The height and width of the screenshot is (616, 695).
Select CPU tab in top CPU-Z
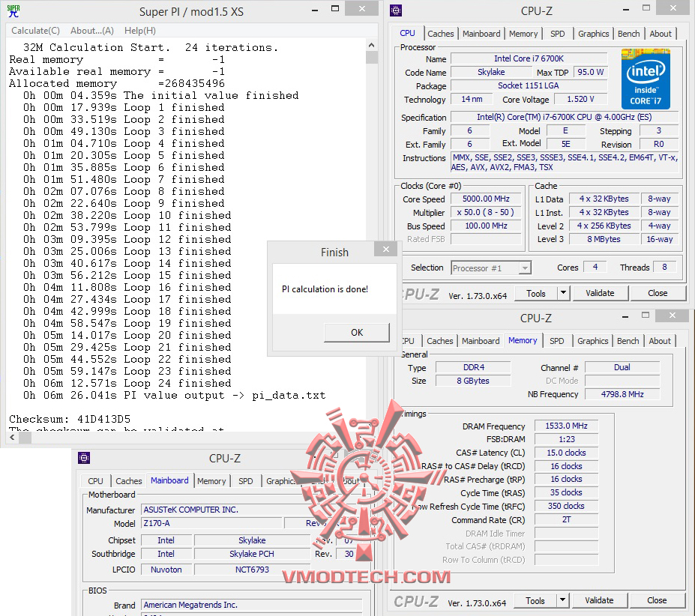tap(407, 33)
